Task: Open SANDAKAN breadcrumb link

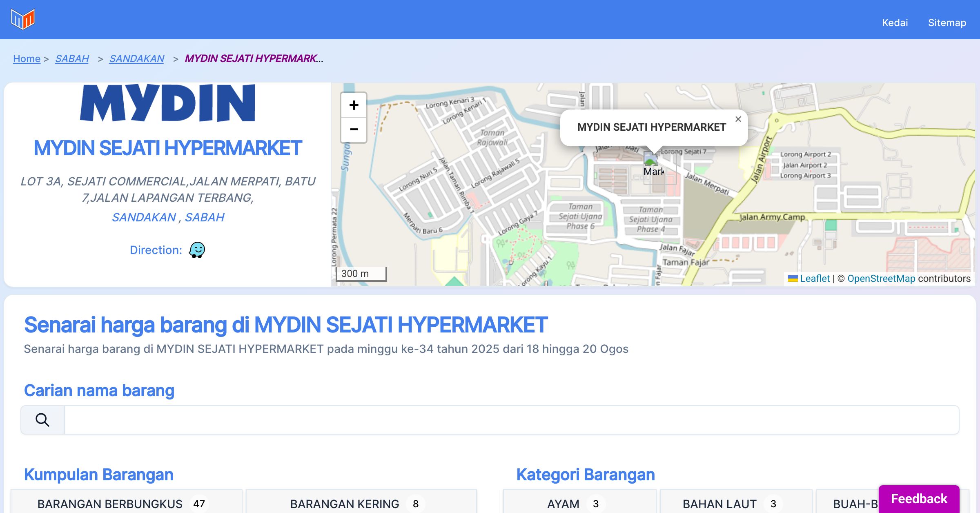Action: tap(137, 58)
